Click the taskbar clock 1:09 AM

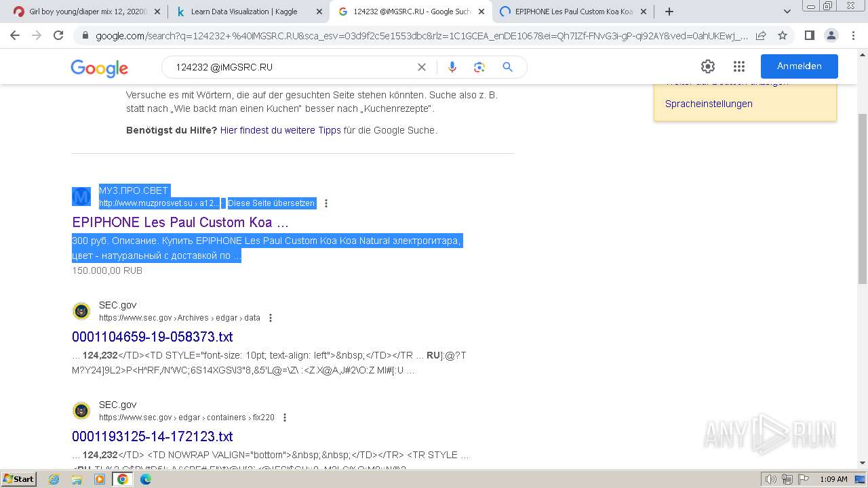[x=833, y=479]
